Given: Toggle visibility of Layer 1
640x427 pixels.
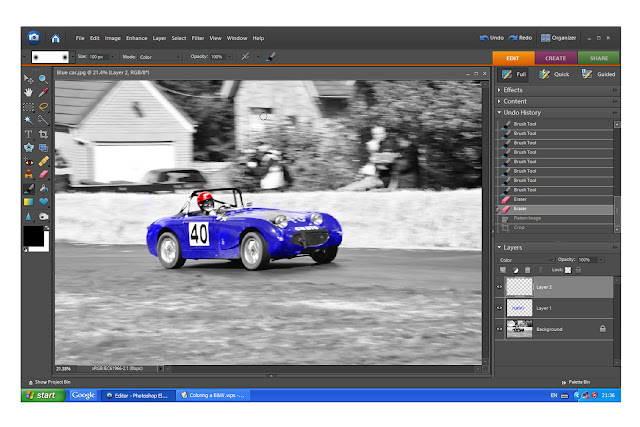Looking at the screenshot, I should point(501,308).
